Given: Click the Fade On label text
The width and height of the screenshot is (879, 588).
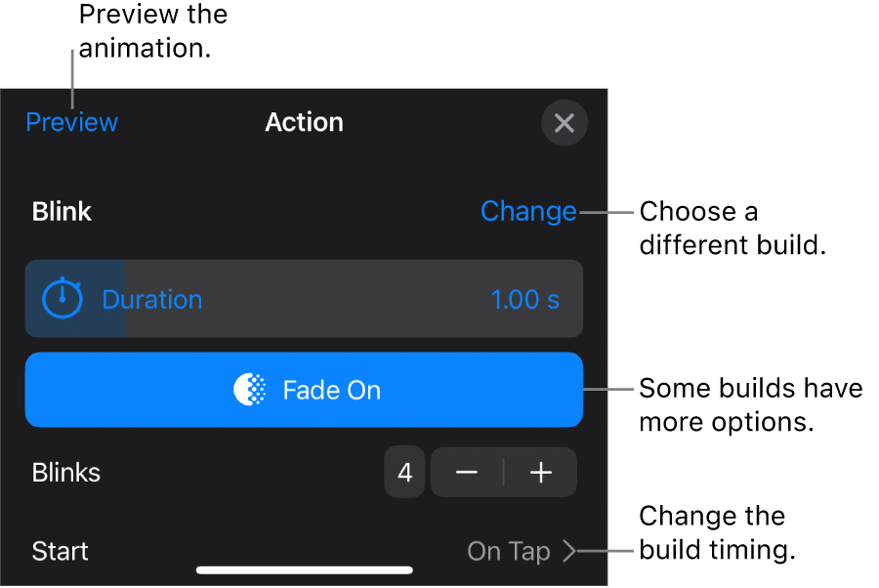Looking at the screenshot, I should point(332,390).
